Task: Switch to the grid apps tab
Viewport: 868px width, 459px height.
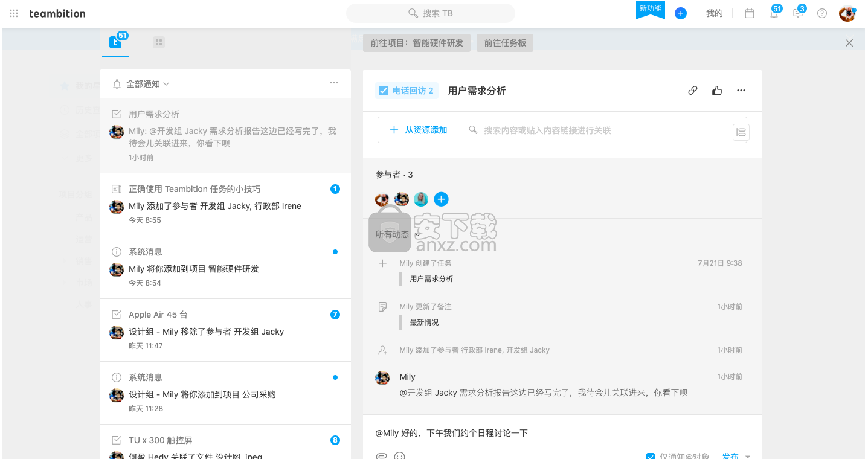Action: (x=159, y=42)
